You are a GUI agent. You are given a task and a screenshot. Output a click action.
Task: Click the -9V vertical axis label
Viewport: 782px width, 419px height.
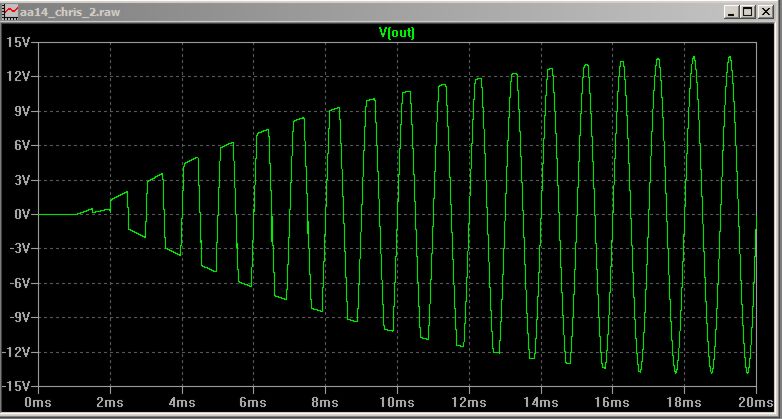click(x=19, y=318)
